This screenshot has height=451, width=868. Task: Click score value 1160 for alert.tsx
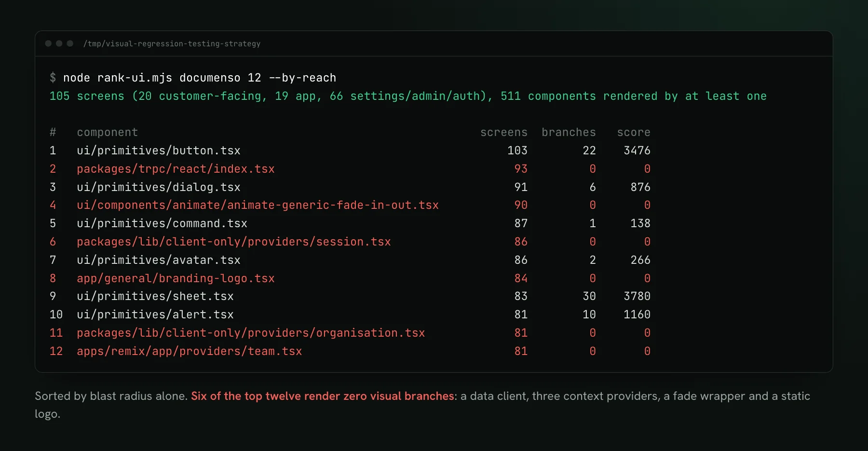637,315
